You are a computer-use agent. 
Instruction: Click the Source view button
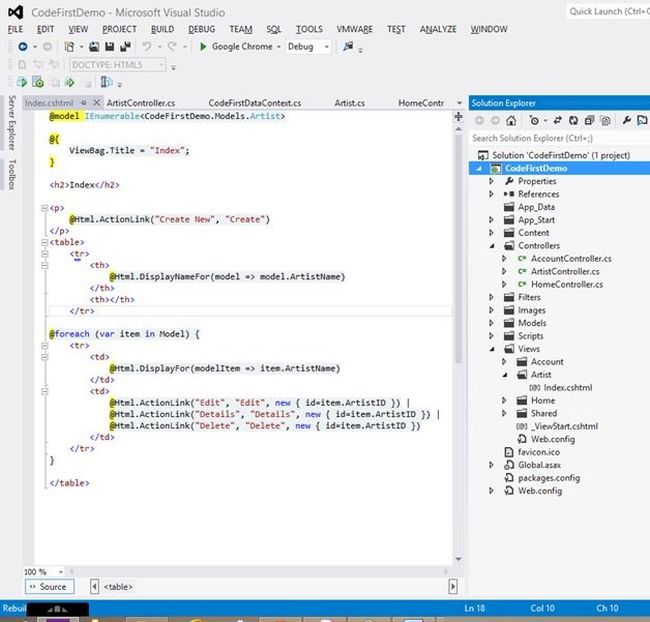click(x=47, y=587)
